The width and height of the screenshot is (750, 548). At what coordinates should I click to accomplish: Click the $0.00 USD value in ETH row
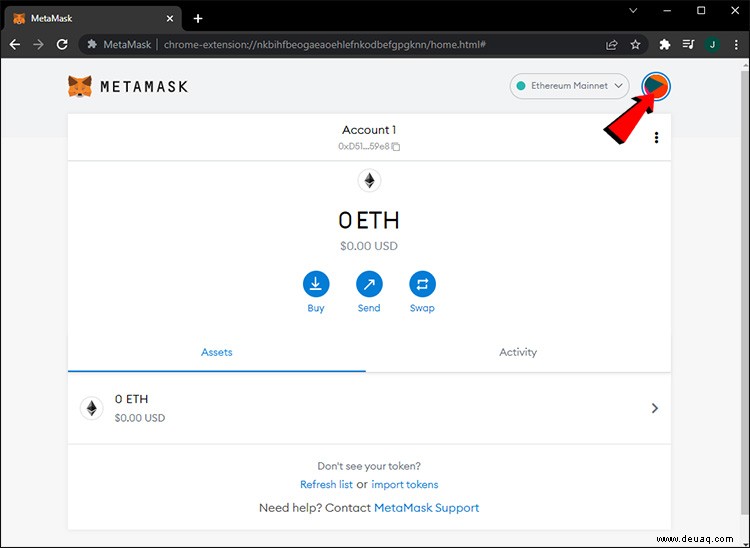coord(140,418)
